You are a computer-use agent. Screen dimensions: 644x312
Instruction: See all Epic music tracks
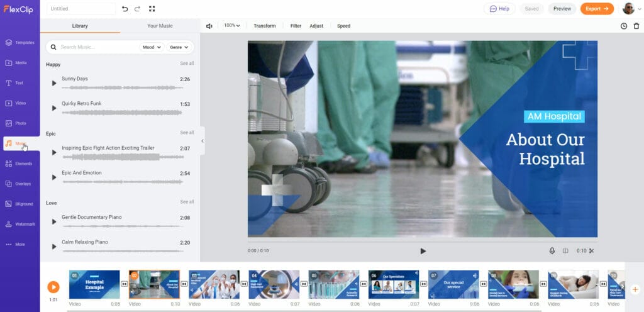point(187,133)
